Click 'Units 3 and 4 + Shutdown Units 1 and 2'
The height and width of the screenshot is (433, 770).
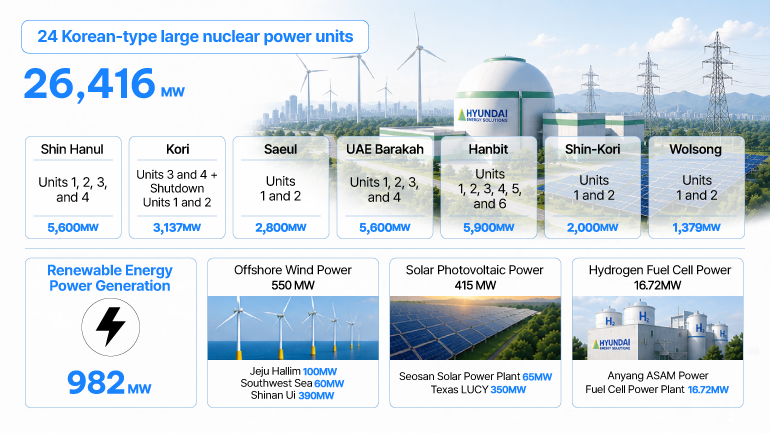click(177, 189)
